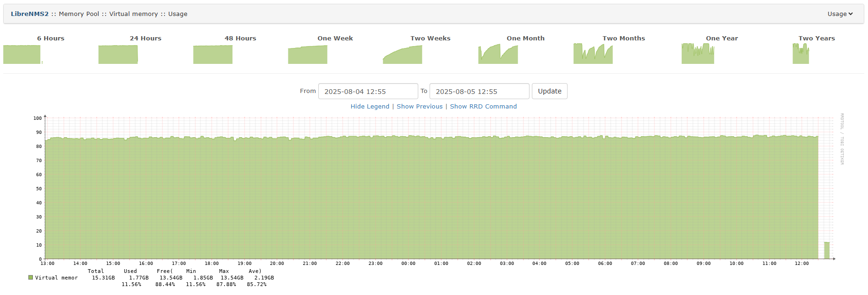Switch to the Two Months graph thumbnail
868x295 pixels.
coord(593,54)
